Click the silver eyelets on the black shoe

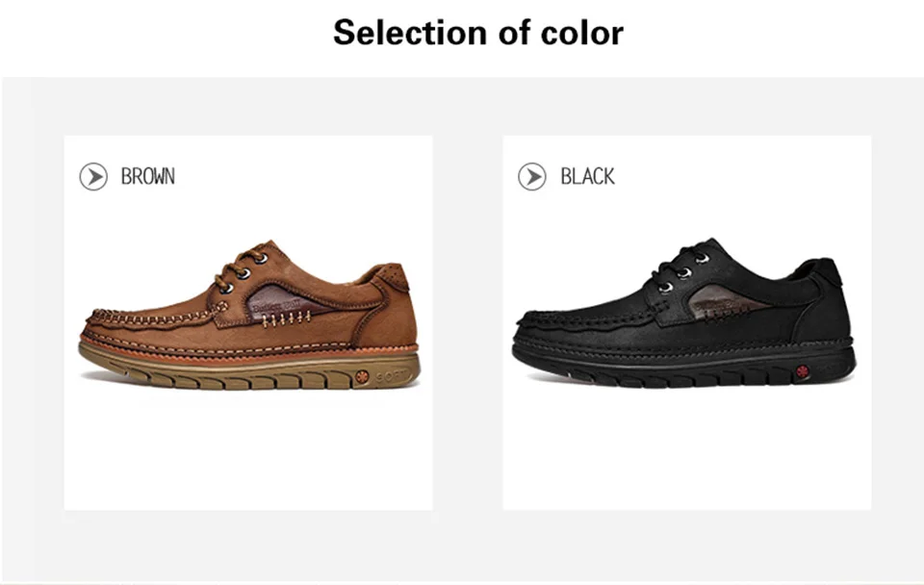[x=683, y=272]
